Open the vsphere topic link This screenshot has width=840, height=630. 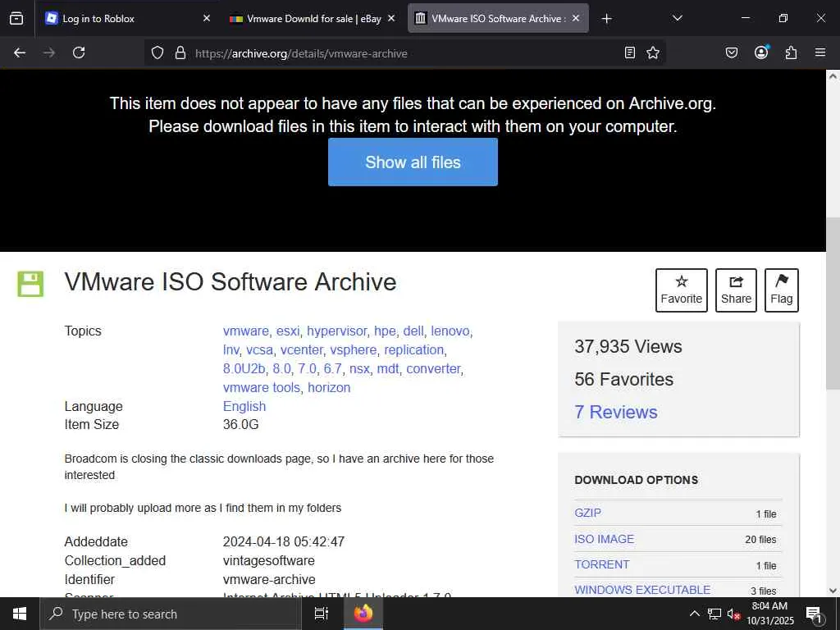[x=353, y=349]
